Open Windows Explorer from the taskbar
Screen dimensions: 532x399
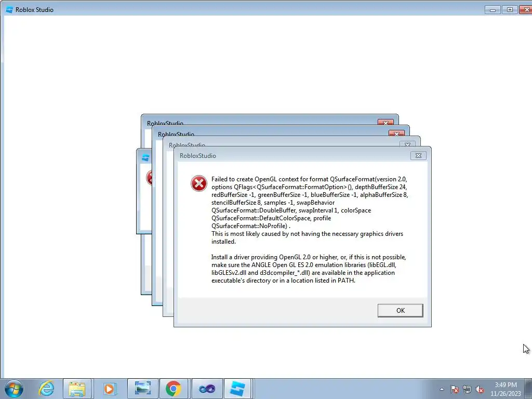77,389
